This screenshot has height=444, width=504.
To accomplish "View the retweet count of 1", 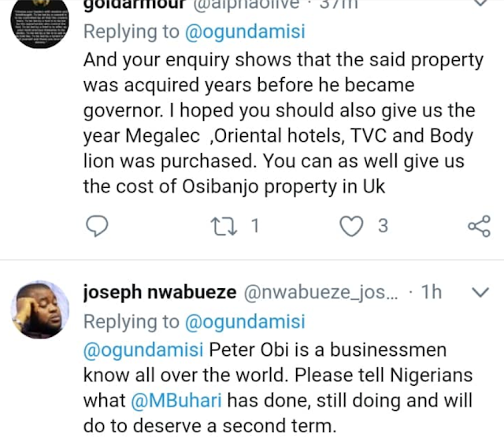I will point(254,227).
